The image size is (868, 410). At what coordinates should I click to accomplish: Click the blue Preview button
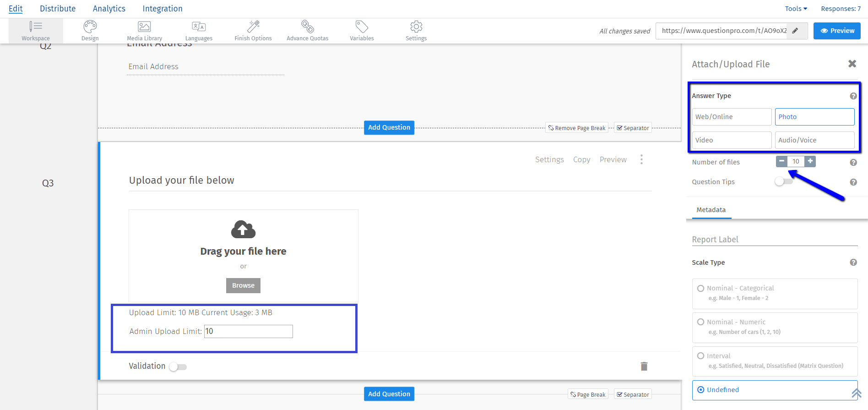click(837, 31)
